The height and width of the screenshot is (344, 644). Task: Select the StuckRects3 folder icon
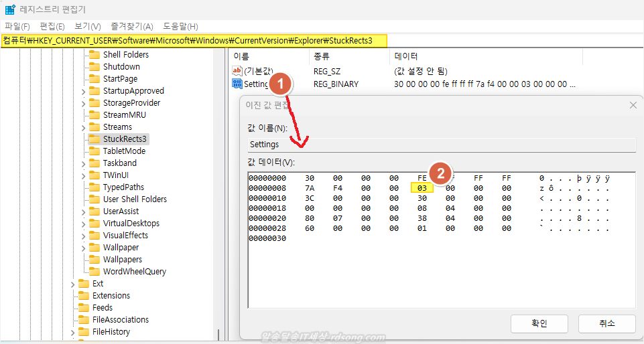94,139
